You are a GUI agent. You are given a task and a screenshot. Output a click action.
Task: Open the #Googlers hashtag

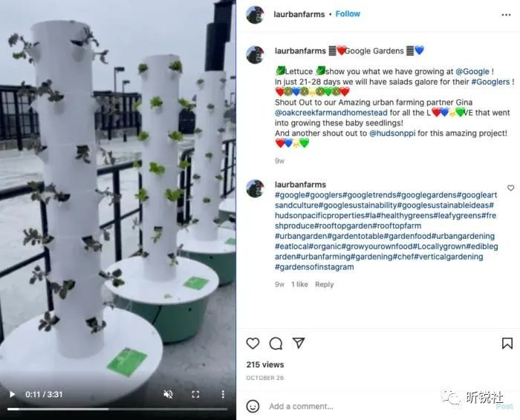click(x=490, y=82)
